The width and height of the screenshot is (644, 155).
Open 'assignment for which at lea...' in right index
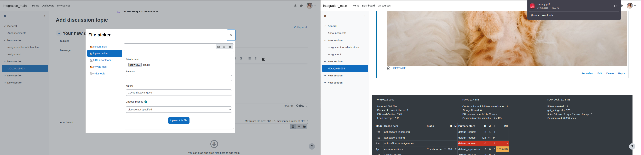click(x=344, y=47)
